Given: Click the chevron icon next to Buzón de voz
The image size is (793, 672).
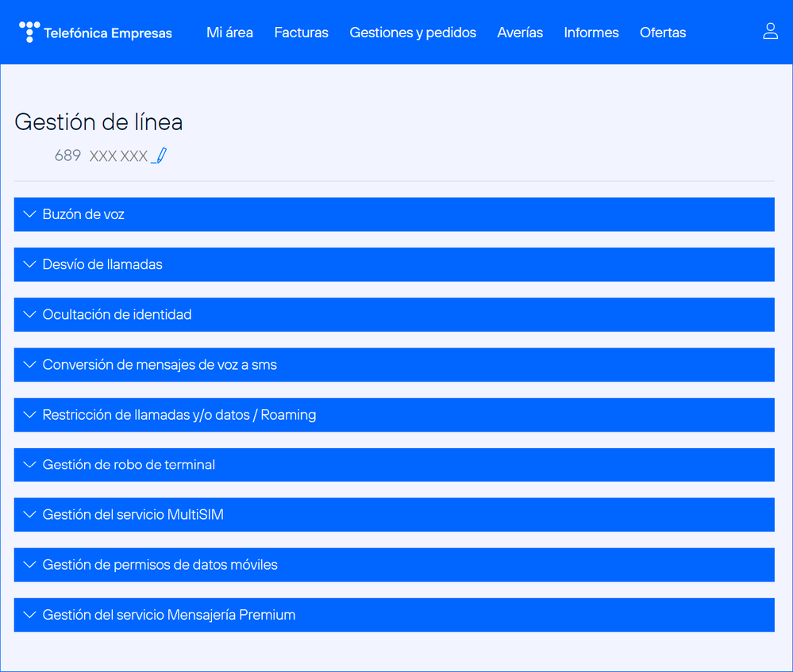Looking at the screenshot, I should click(x=30, y=214).
